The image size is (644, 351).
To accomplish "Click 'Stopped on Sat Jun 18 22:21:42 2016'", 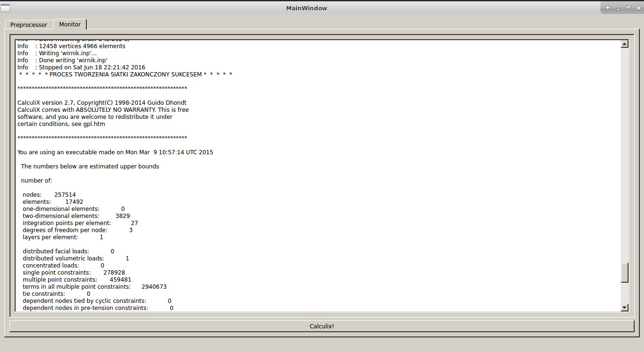I will click(x=82, y=67).
